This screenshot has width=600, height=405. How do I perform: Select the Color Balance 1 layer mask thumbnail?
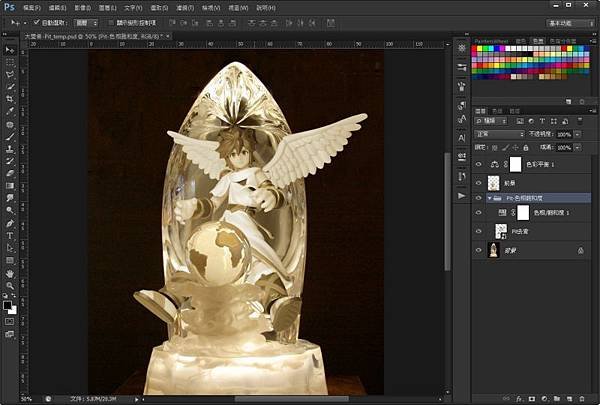point(515,164)
